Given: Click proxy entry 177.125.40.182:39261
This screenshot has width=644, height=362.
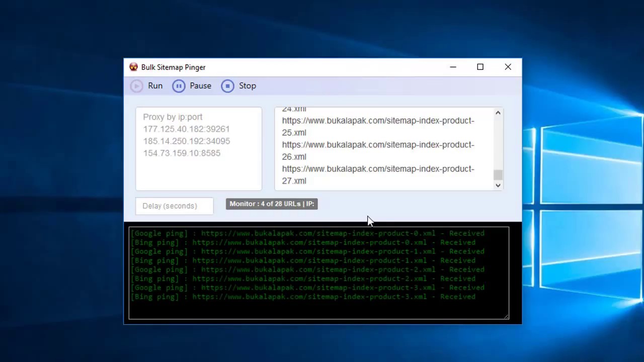Looking at the screenshot, I should click(186, 129).
